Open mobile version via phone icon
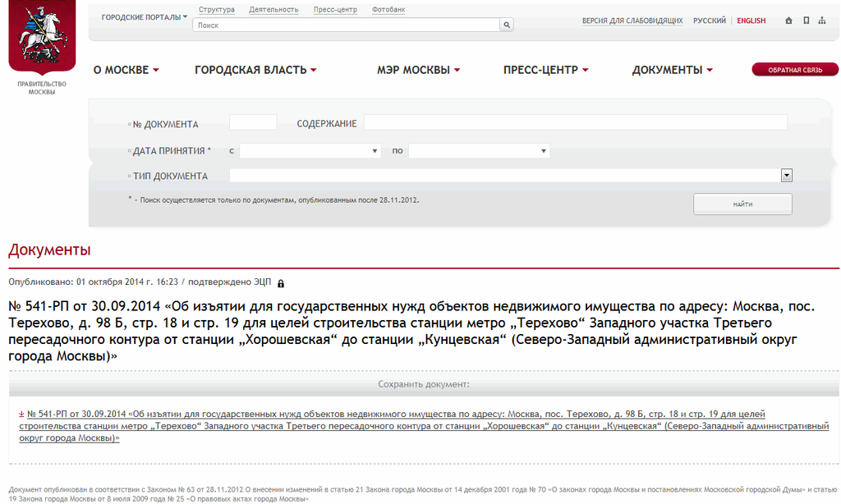This screenshot has width=841, height=504. coord(806,21)
